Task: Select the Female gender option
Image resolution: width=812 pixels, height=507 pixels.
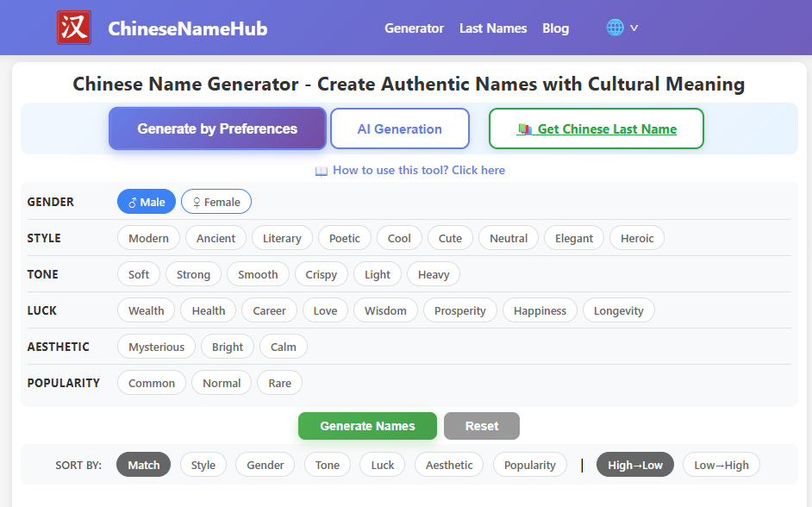Action: (215, 201)
